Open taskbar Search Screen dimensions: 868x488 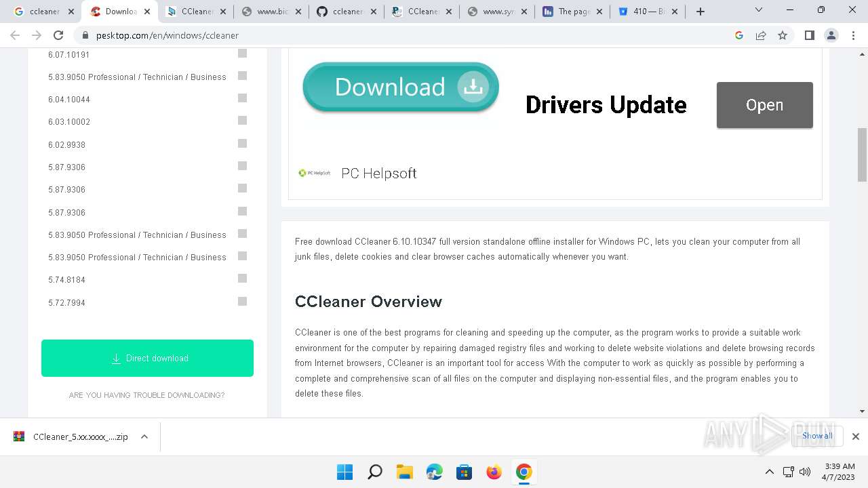(374, 472)
